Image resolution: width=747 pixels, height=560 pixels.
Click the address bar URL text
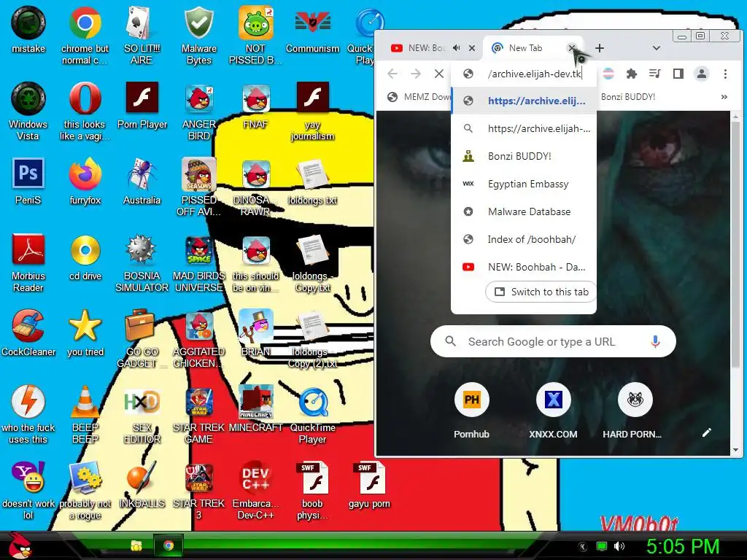[535, 74]
